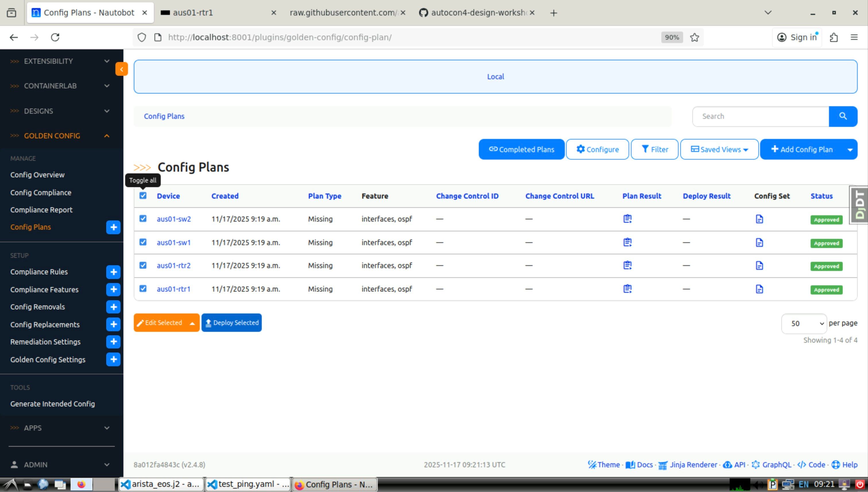Image resolution: width=868 pixels, height=492 pixels.
Task: Bookmark page with star icon
Action: click(694, 37)
